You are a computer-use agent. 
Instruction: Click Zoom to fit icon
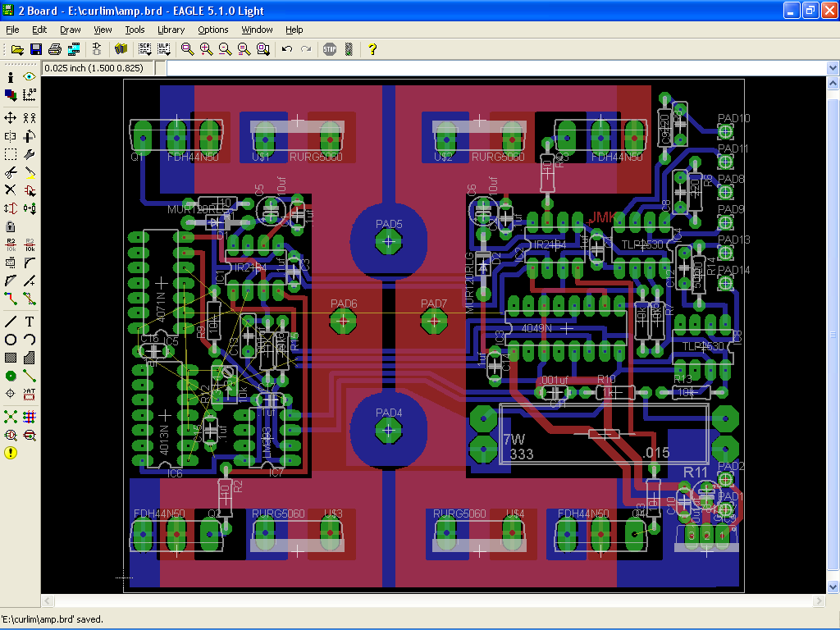tap(188, 49)
